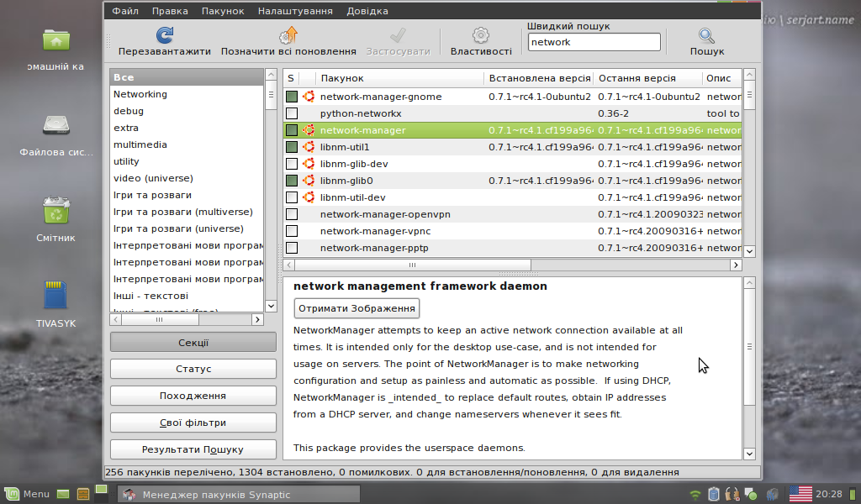Screen dimensions: 861x504
Task: Sort by the Встановлена версія column header
Action: (539, 78)
